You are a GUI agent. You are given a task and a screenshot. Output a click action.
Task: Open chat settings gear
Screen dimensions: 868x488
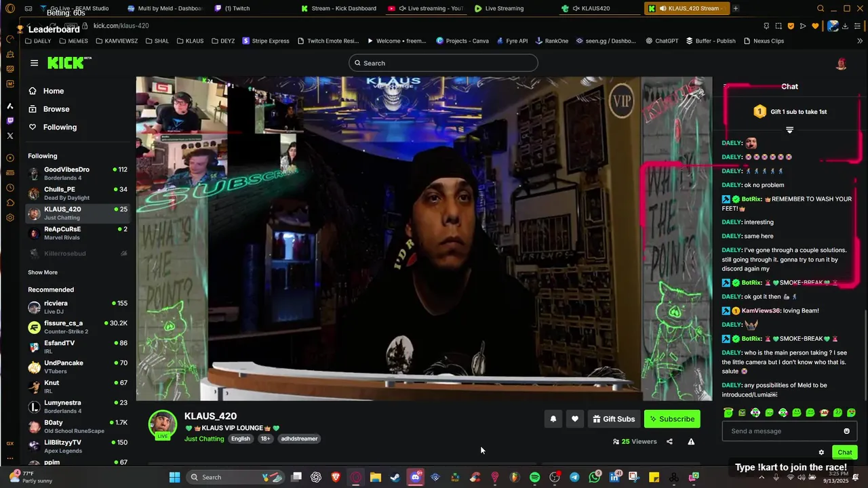[x=821, y=452]
